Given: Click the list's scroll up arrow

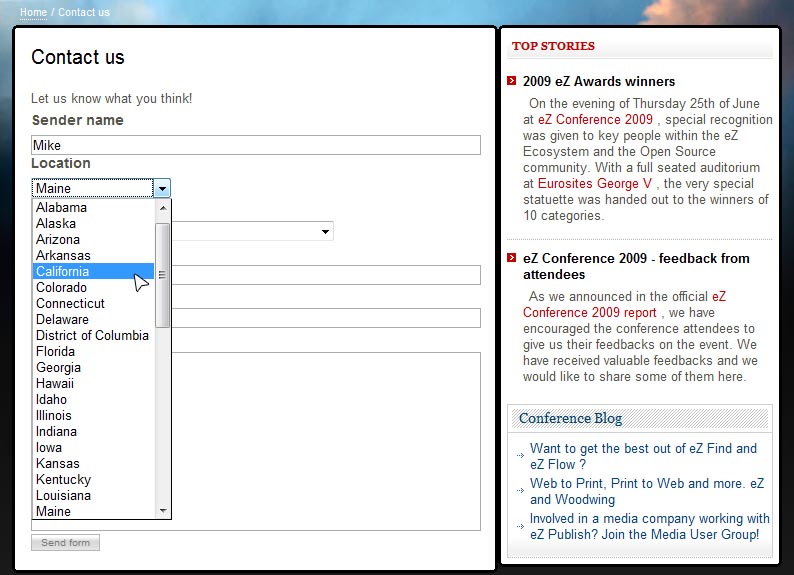Looking at the screenshot, I should [164, 208].
